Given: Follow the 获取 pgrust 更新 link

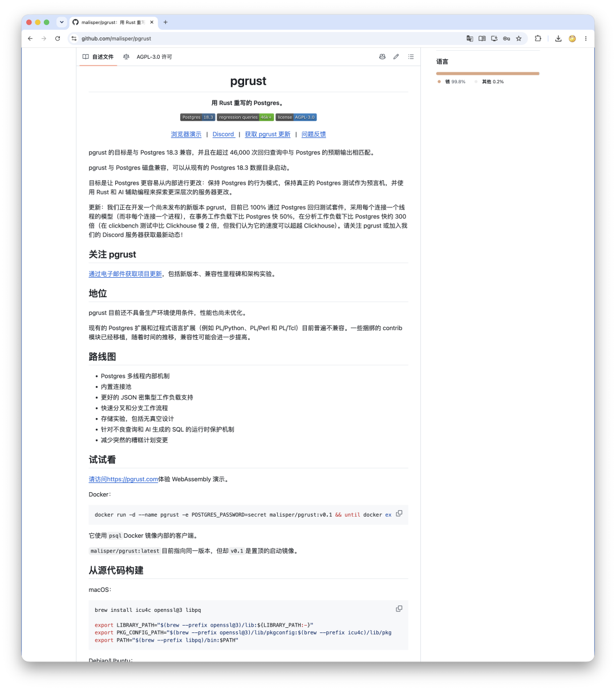Looking at the screenshot, I should (268, 135).
